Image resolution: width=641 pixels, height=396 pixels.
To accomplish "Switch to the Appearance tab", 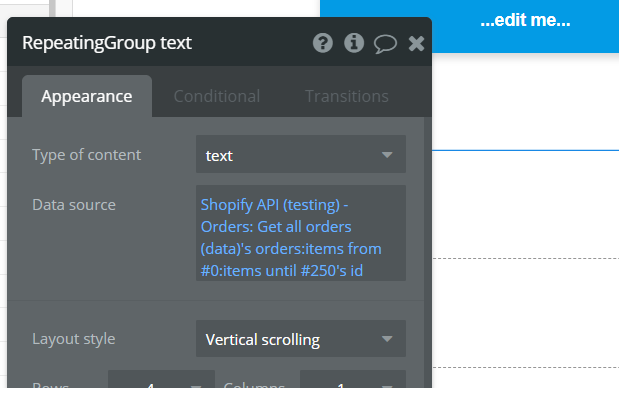I will 87,96.
